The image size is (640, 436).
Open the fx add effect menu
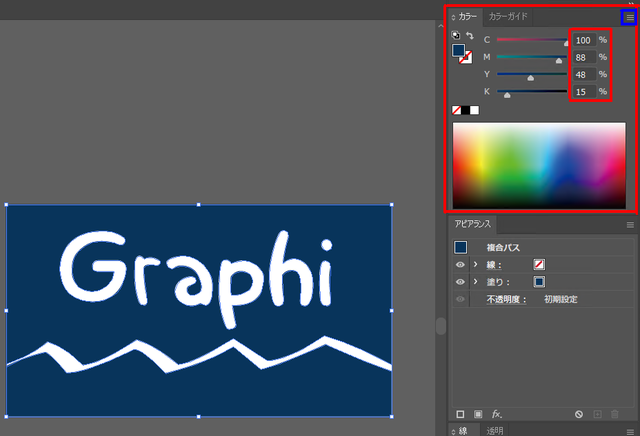[496, 414]
